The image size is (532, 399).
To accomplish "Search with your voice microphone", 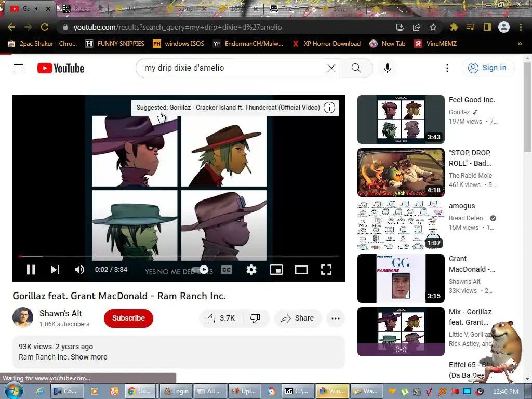I will point(388,68).
